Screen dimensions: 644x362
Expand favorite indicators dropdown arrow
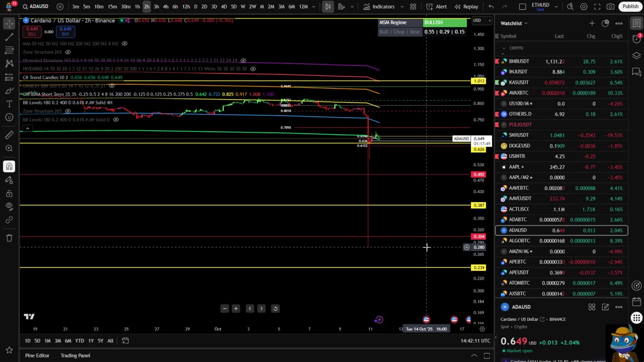tap(403, 7)
